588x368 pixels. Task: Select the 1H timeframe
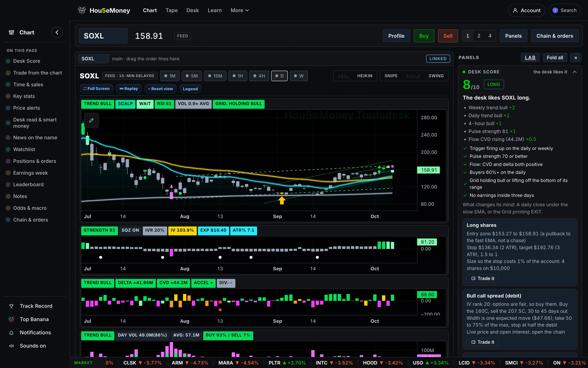coord(238,76)
